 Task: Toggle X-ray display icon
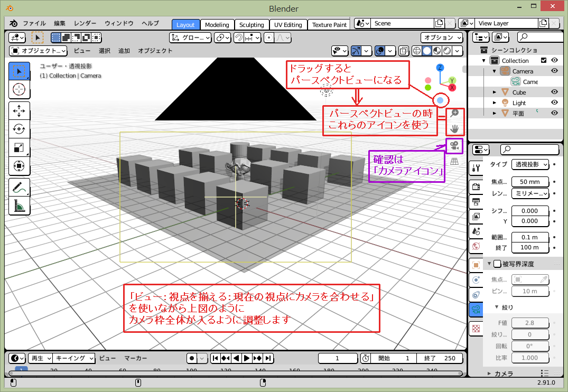click(404, 51)
